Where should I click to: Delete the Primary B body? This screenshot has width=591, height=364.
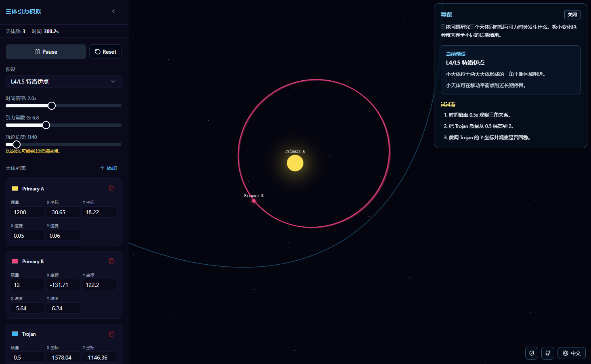pos(111,261)
